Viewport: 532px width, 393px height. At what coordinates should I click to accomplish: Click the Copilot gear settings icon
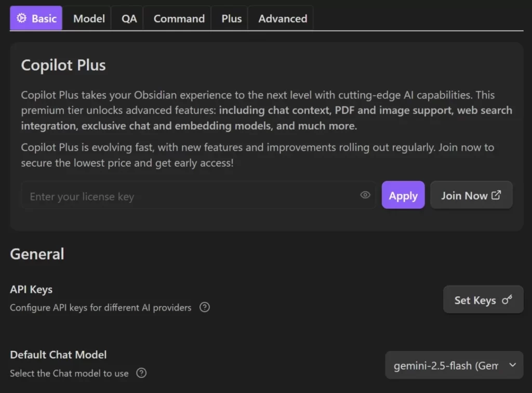(x=21, y=18)
